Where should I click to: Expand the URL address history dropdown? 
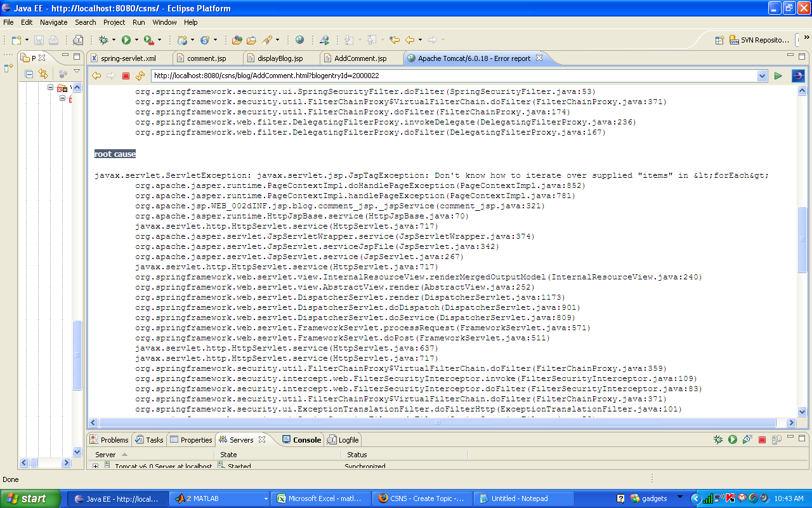pyautogui.click(x=763, y=76)
